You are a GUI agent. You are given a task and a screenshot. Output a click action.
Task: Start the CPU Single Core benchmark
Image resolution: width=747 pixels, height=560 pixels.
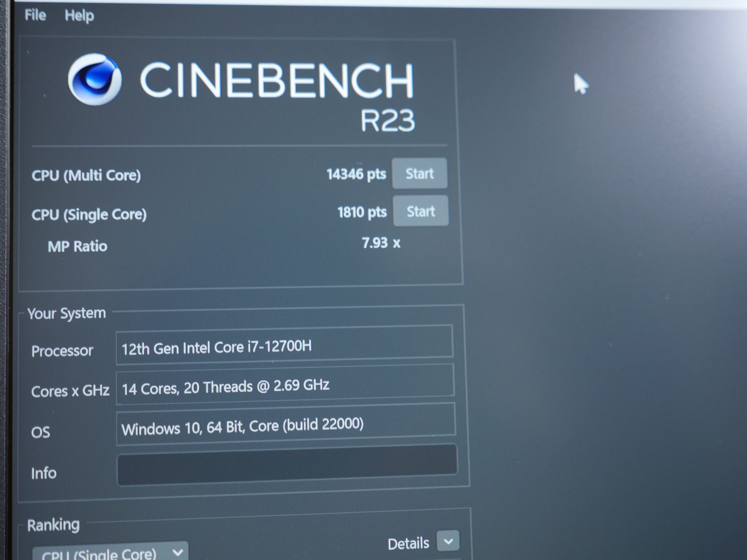[421, 211]
